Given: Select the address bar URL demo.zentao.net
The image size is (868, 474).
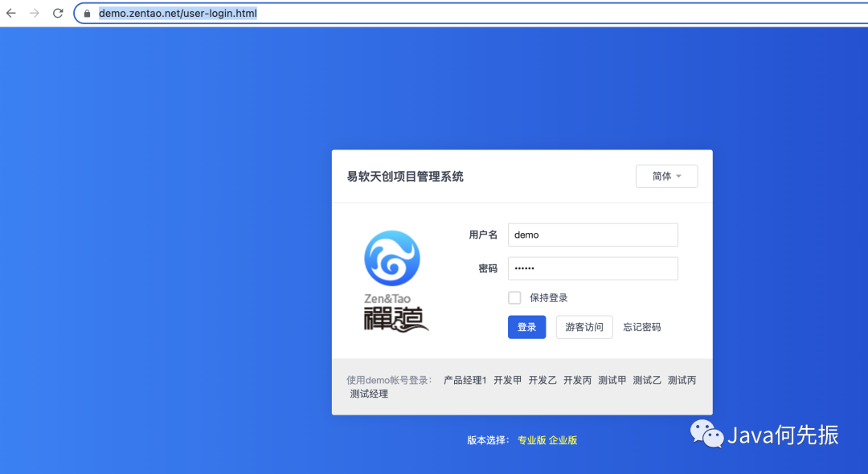Looking at the screenshot, I should point(178,14).
